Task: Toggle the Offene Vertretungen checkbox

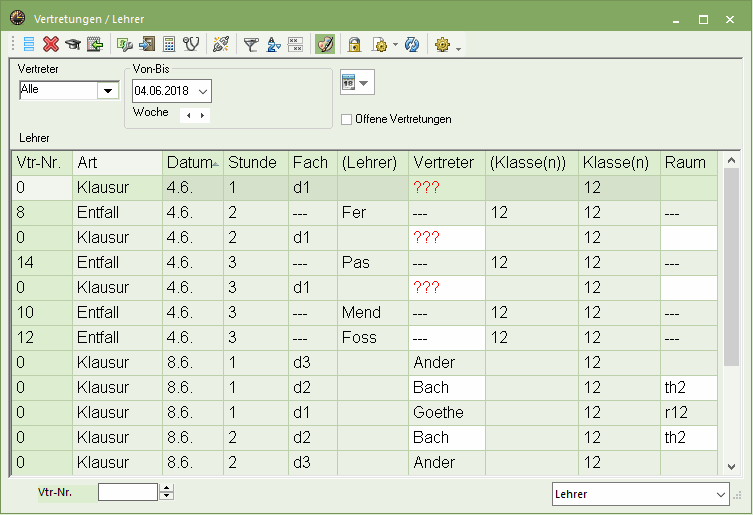Action: tap(346, 119)
